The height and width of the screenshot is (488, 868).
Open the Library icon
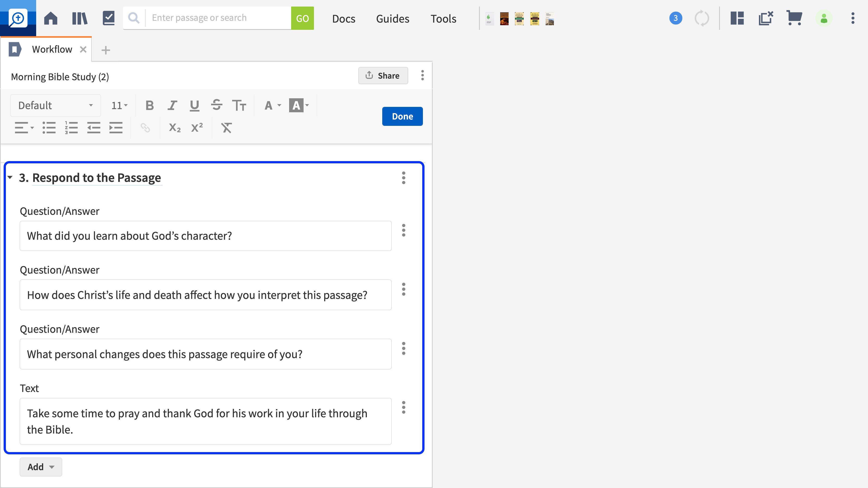click(80, 18)
